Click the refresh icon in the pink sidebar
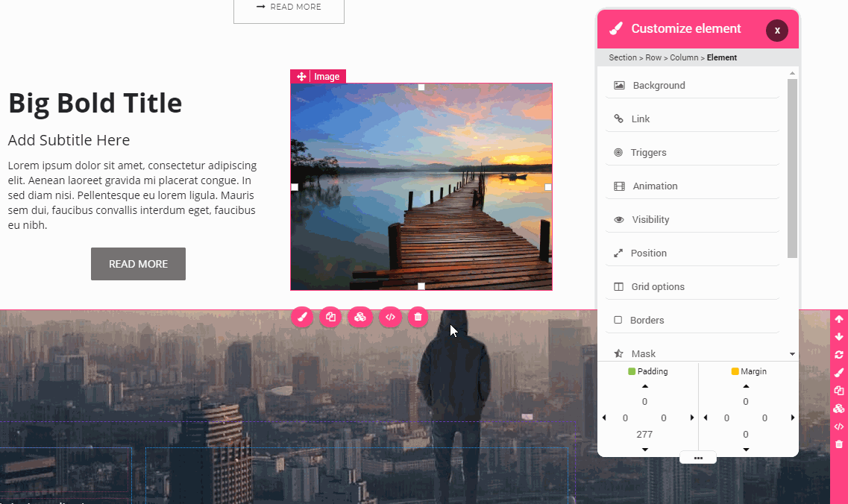The width and height of the screenshot is (848, 504). pos(839,354)
